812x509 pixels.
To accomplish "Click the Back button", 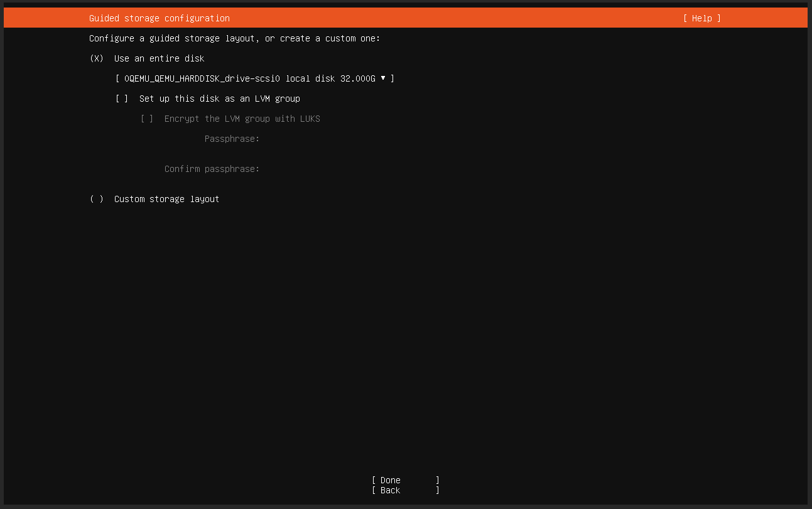I will (406, 490).
